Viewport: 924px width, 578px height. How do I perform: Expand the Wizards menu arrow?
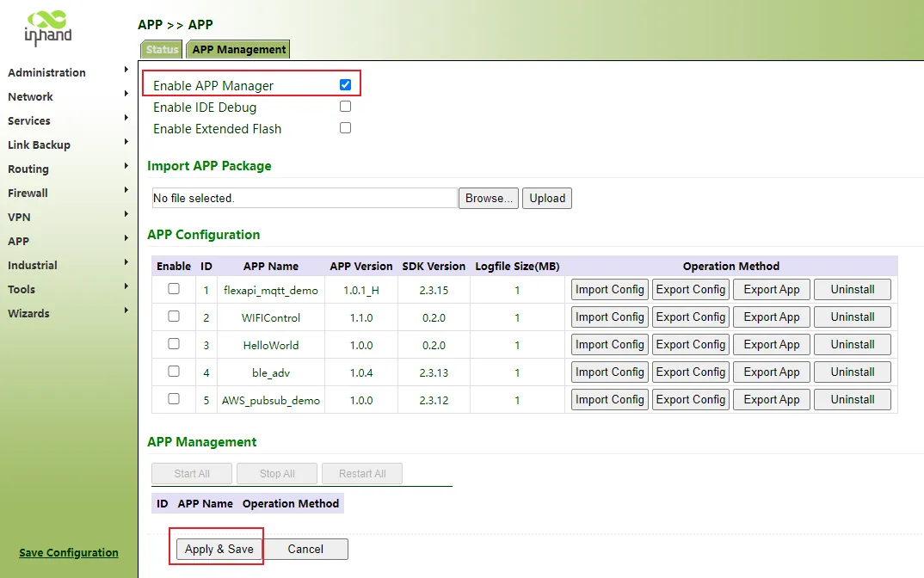pyautogui.click(x=126, y=311)
